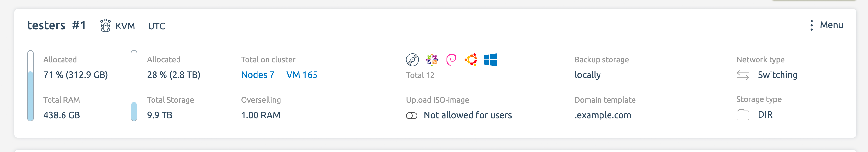Click the Switching network arrows icon
Screen dimensions: 868x152
point(743,75)
